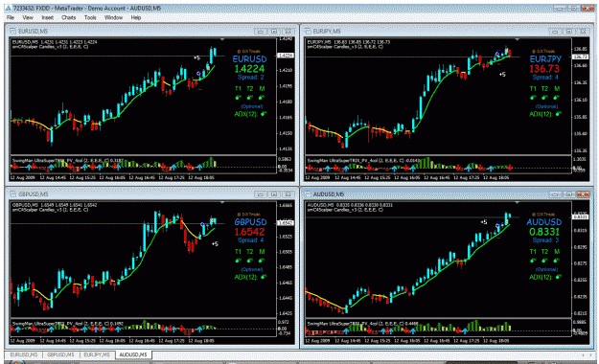Click the blue EURJPY symbol label on chart

click(545, 59)
